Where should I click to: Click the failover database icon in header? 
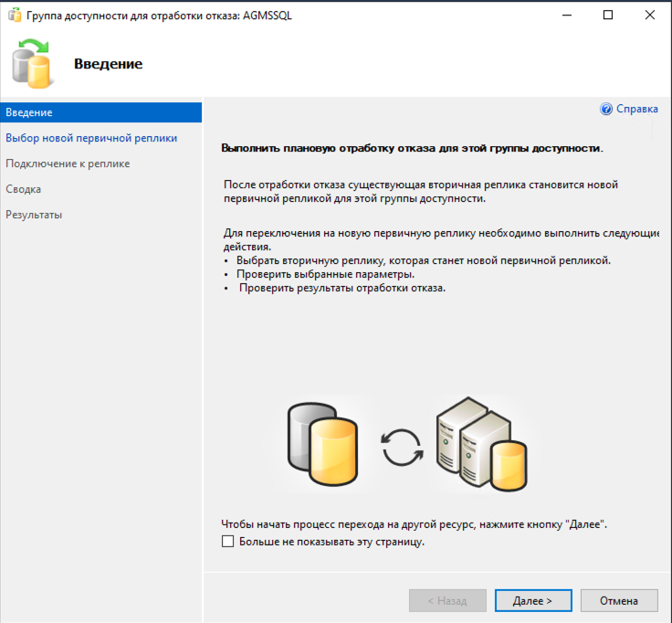click(33, 63)
